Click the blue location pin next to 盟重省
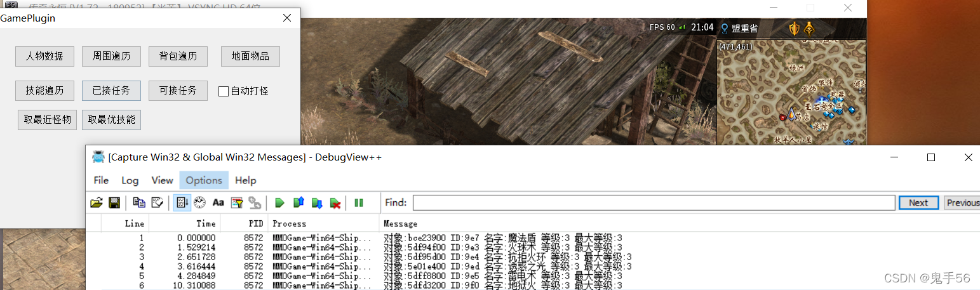 [x=724, y=28]
